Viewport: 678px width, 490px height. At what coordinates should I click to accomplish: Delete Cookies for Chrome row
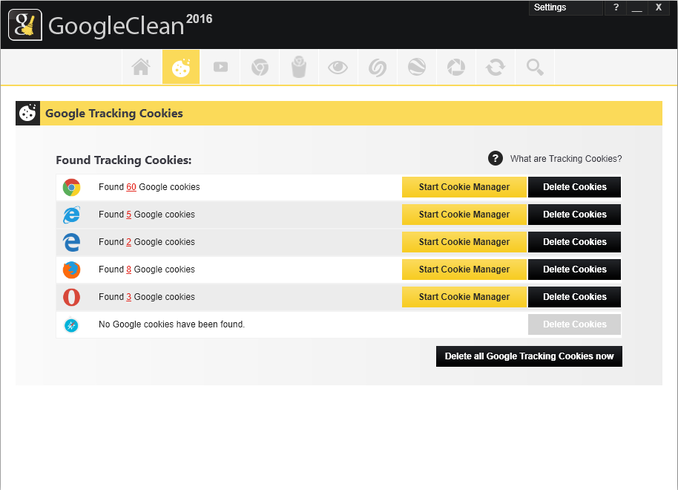(575, 187)
